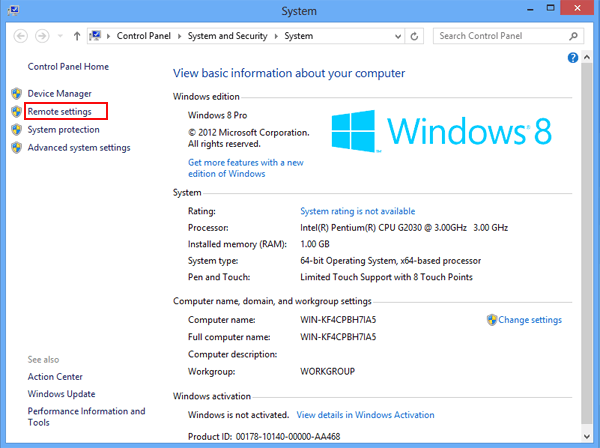Screen dimensions: 600x448
Task: Click the shield icon beside System protection
Action: (x=16, y=129)
